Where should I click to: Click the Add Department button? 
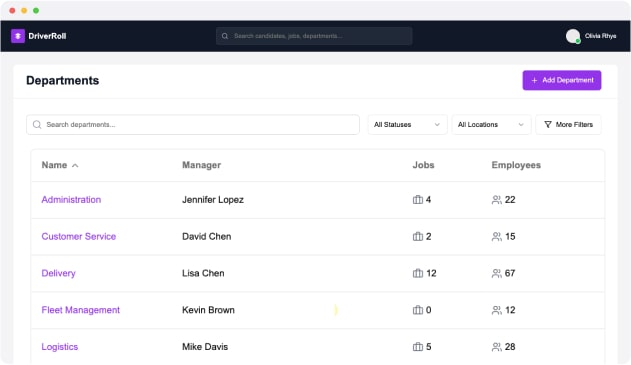tap(562, 80)
